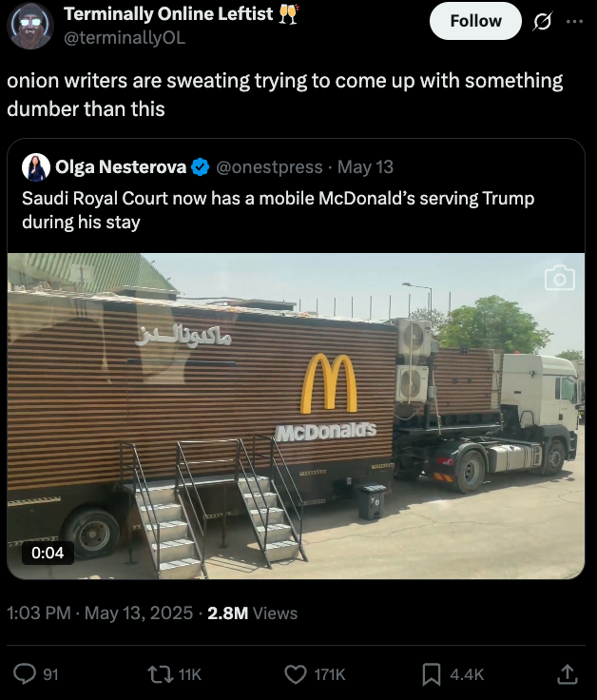This screenshot has width=597, height=700.
Task: View the 2.8M Views analytics
Action: [252, 613]
